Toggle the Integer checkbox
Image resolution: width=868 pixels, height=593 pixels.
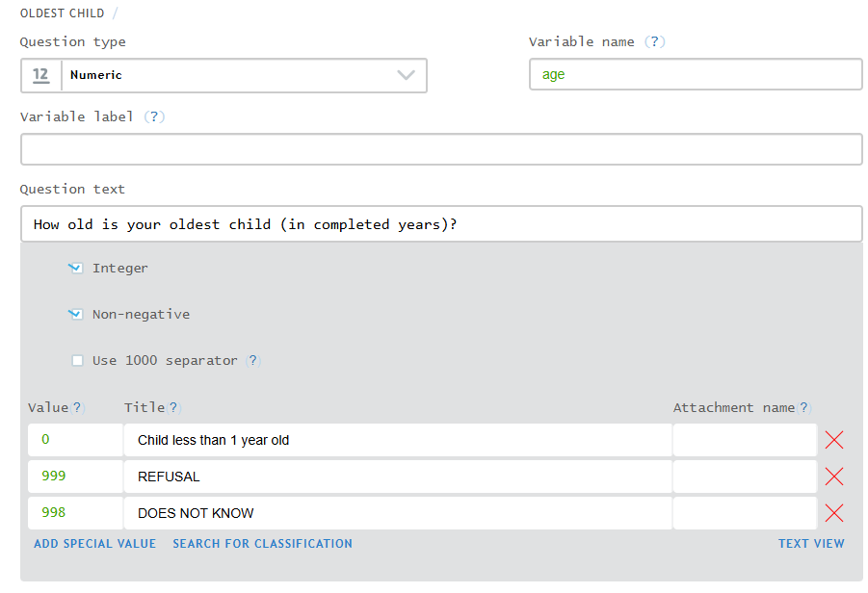76,269
